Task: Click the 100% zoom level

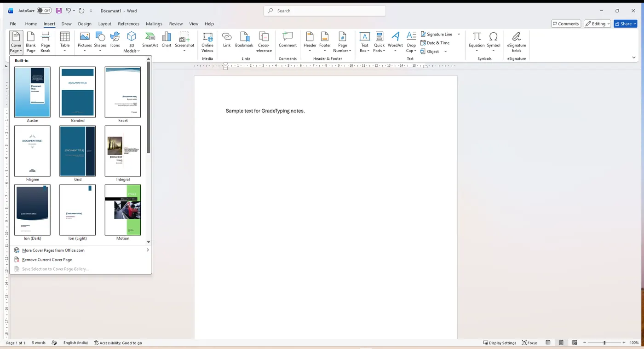Action: 634,343
